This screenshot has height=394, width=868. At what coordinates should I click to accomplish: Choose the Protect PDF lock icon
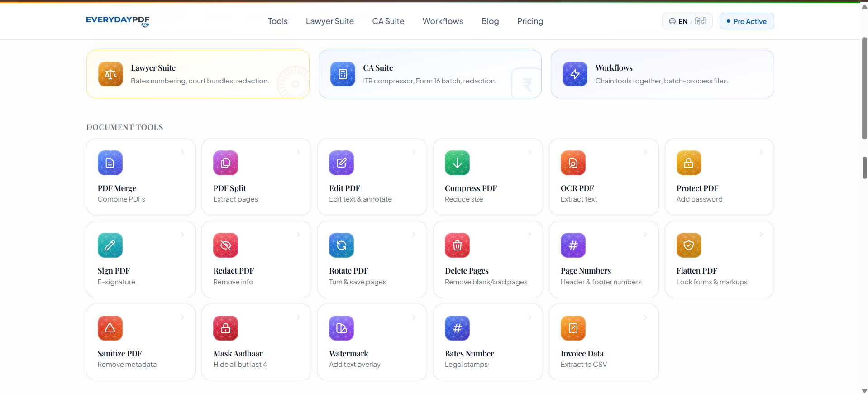click(x=689, y=163)
